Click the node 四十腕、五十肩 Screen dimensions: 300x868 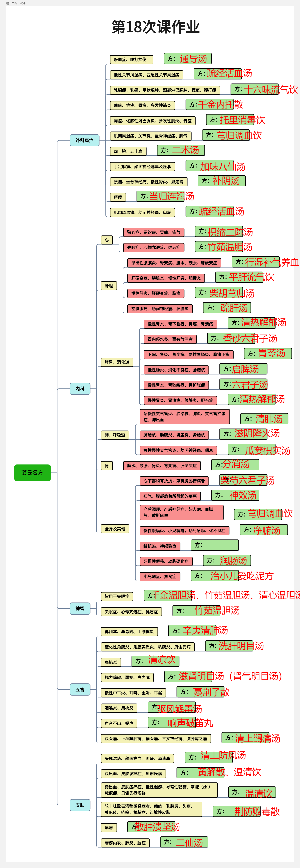pyautogui.click(x=128, y=151)
